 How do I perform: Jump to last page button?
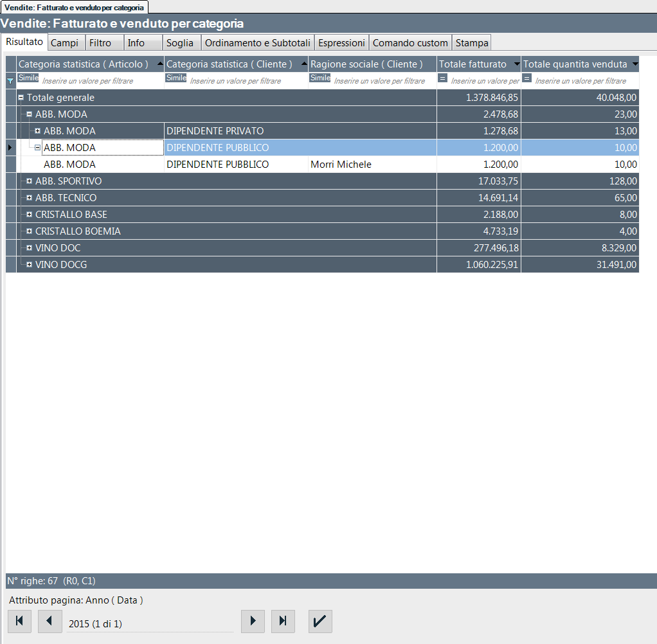283,621
